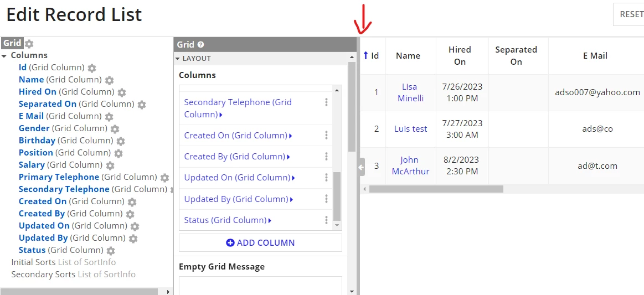Open John McArthur record link
The width and height of the screenshot is (644, 295).
[411, 165]
